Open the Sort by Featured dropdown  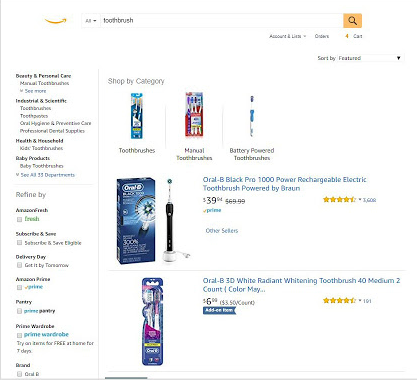[370, 58]
